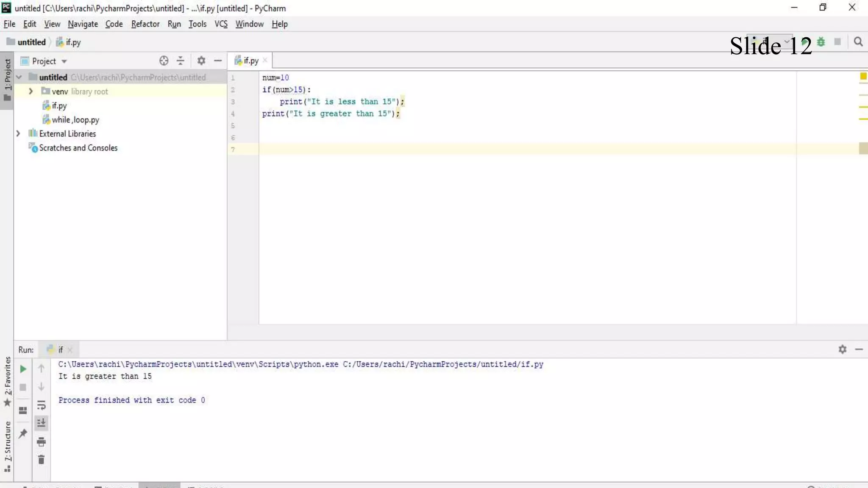868x488 pixels.
Task: Click the Locate/Scroll from Source target icon
Action: tap(164, 61)
